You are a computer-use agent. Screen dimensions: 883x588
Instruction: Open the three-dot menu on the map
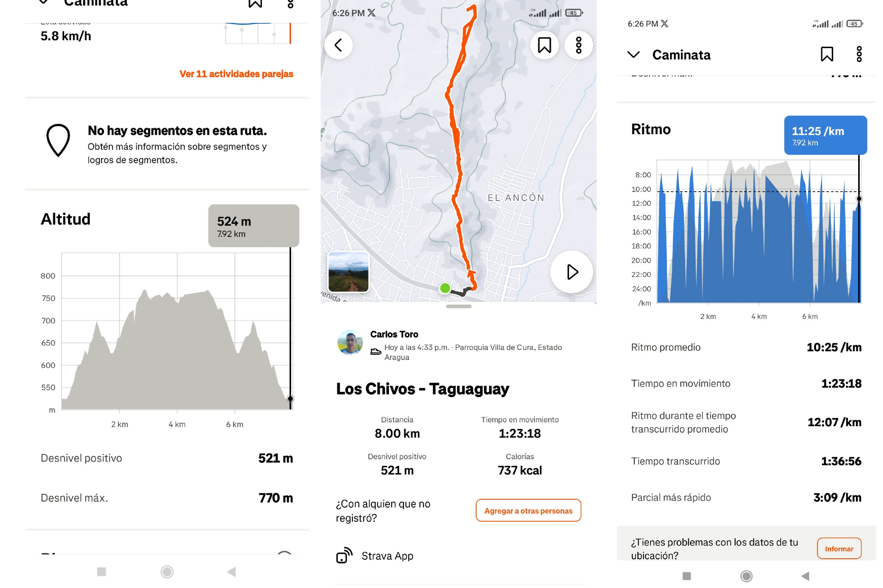pos(578,45)
